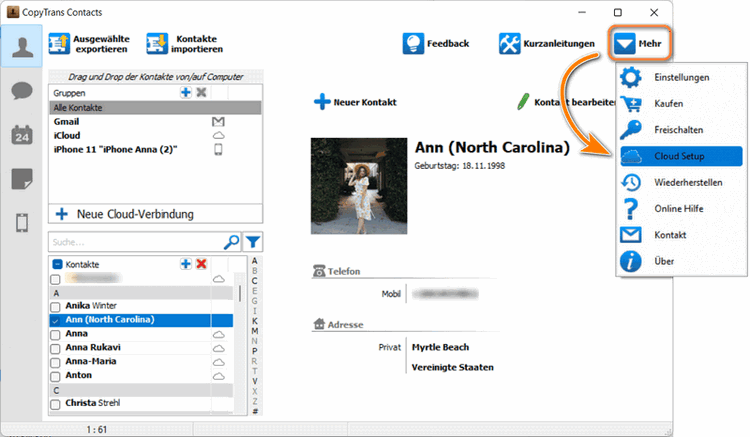The image size is (750, 437).
Task: Open the Feedback lightbulb button
Action: [436, 44]
